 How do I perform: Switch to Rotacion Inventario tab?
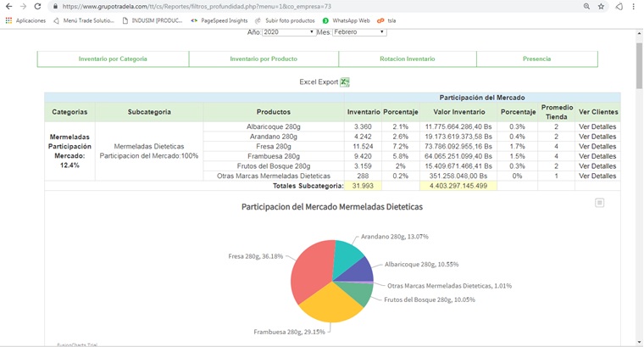(408, 59)
